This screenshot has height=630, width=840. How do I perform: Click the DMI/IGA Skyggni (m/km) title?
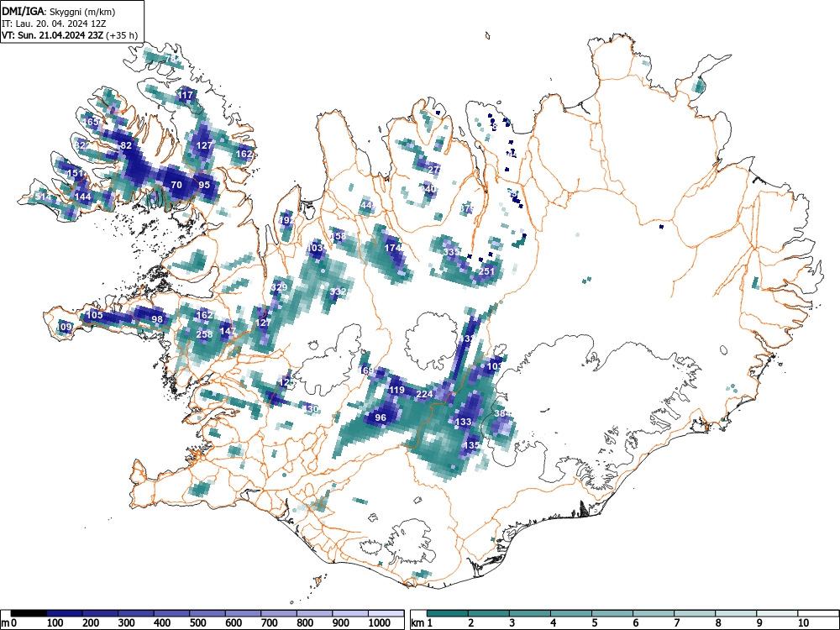[59, 11]
